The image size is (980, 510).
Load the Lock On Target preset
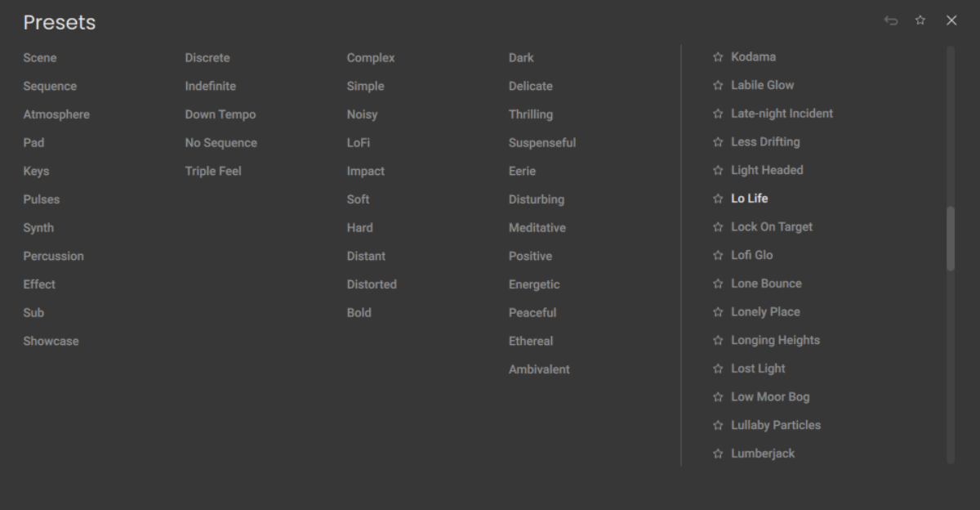772,226
